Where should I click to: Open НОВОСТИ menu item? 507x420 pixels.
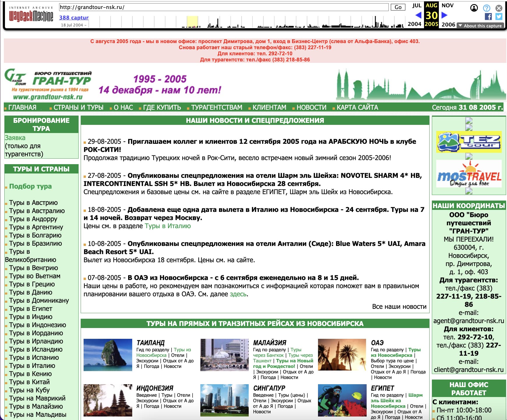(x=311, y=107)
